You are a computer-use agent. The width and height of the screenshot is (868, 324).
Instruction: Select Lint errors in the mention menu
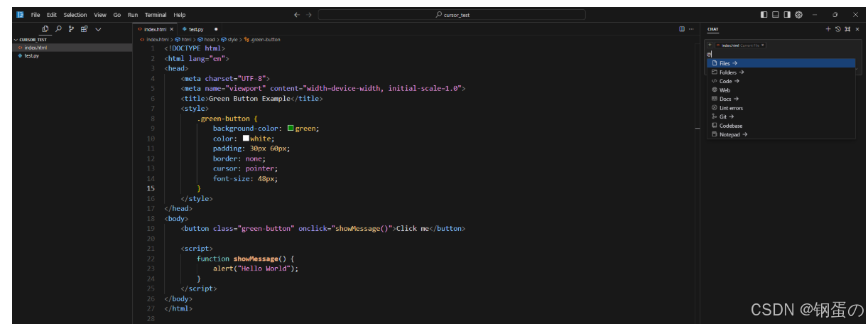781,108
